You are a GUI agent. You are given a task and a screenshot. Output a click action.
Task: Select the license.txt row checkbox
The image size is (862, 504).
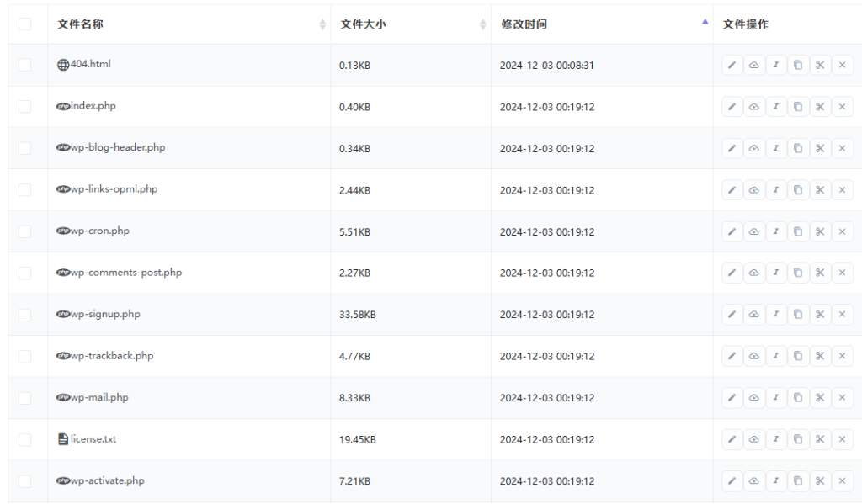24,439
